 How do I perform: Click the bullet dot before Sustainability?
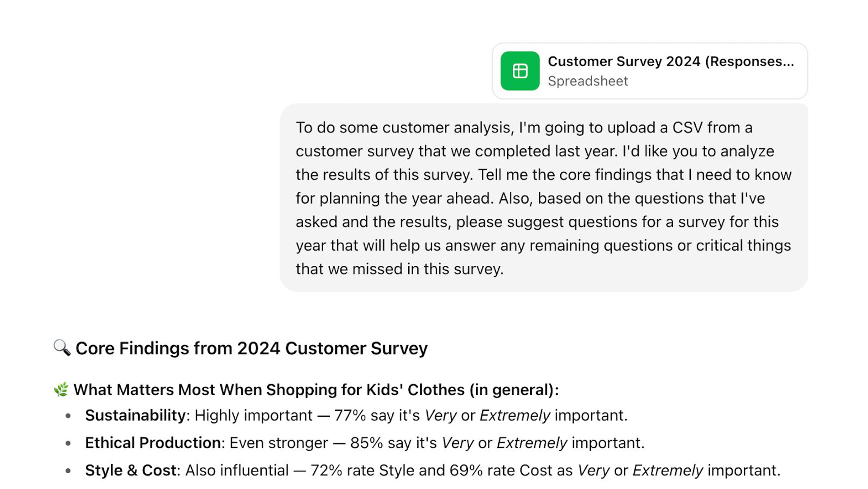point(68,416)
